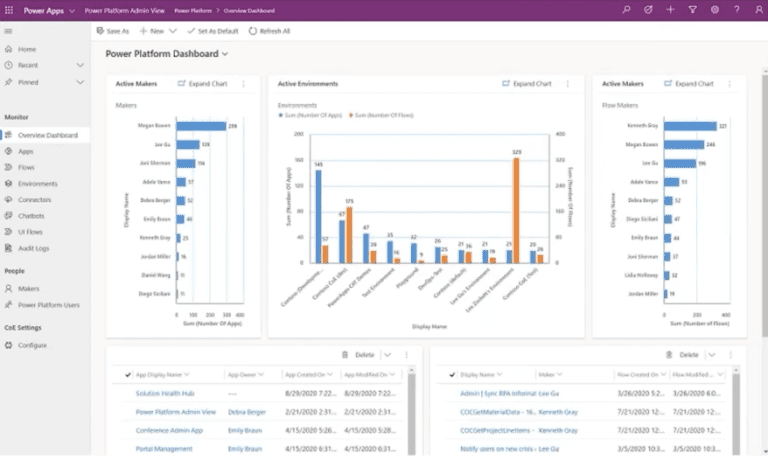
Task: Toggle select-all checkbox in apps grid
Action: [127, 374]
